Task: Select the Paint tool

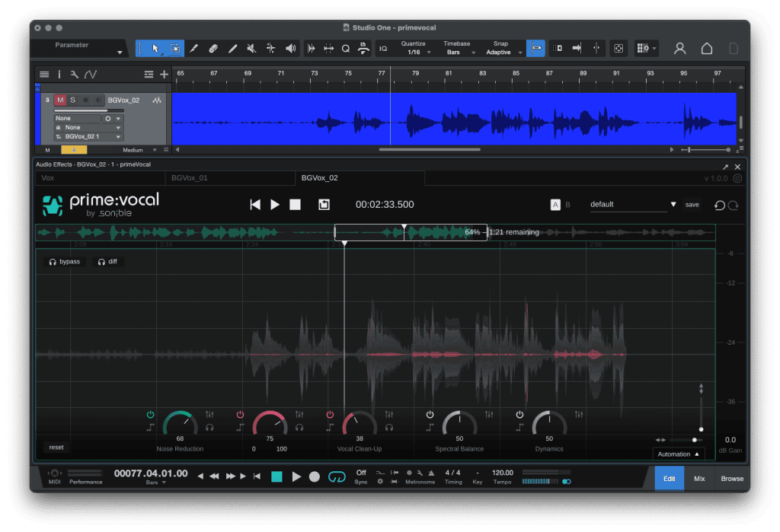Action: 232,48
